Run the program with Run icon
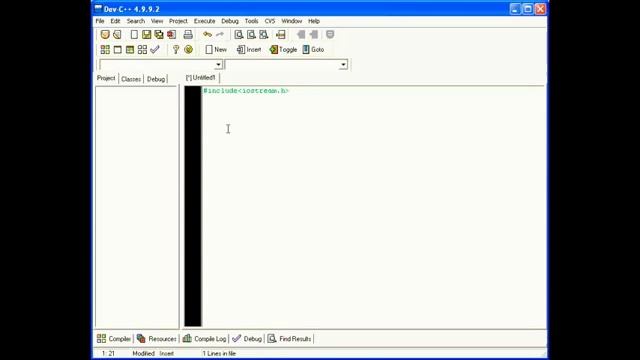 click(x=118, y=49)
